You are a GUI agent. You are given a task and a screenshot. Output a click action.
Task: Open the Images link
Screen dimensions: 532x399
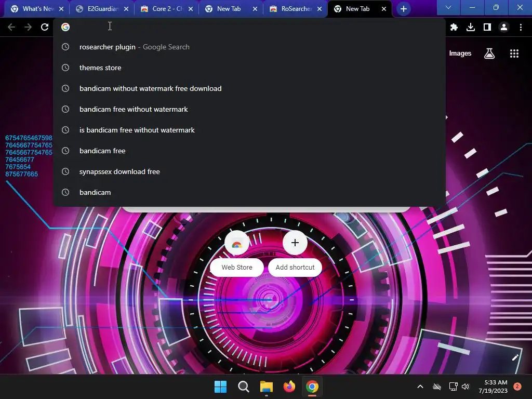click(460, 54)
